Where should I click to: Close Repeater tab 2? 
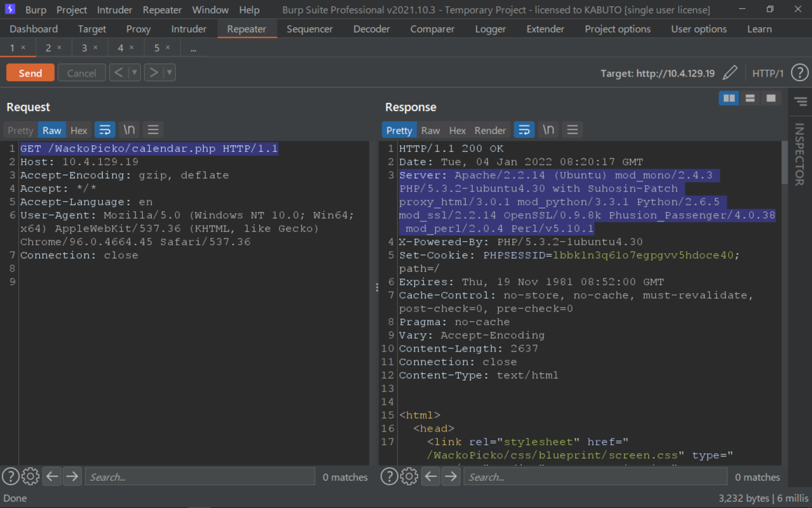click(59, 47)
